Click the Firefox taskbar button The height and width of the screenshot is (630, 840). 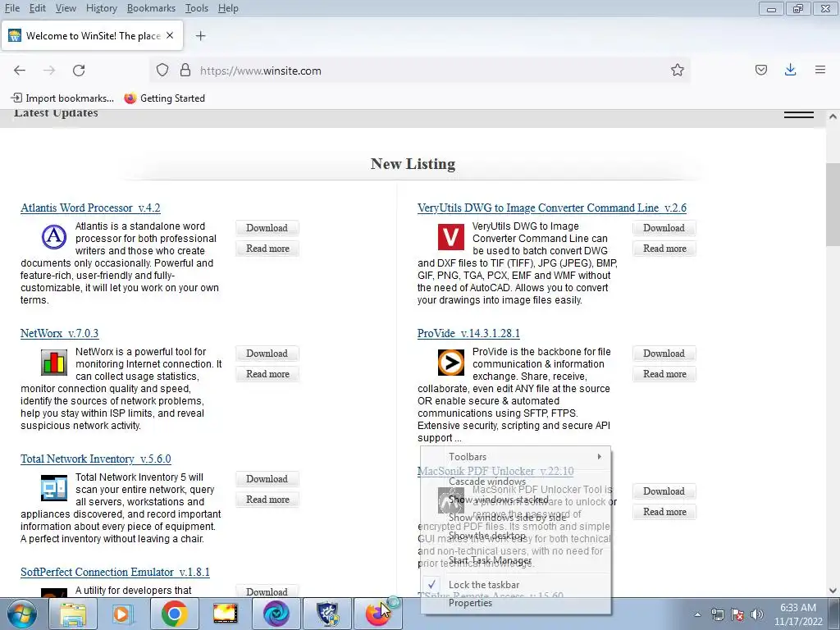[377, 614]
